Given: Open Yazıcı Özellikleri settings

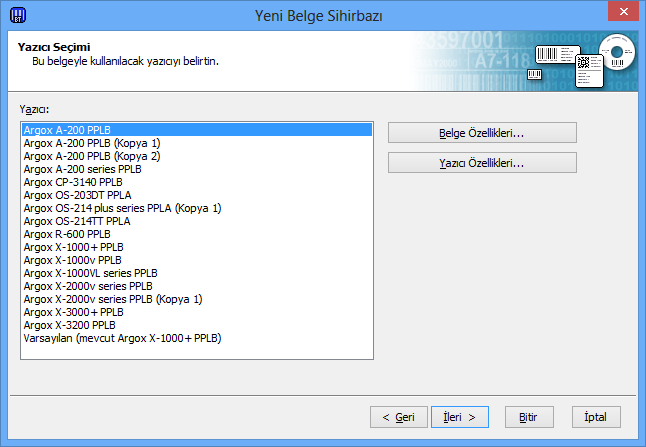Looking at the screenshot, I should [482, 163].
